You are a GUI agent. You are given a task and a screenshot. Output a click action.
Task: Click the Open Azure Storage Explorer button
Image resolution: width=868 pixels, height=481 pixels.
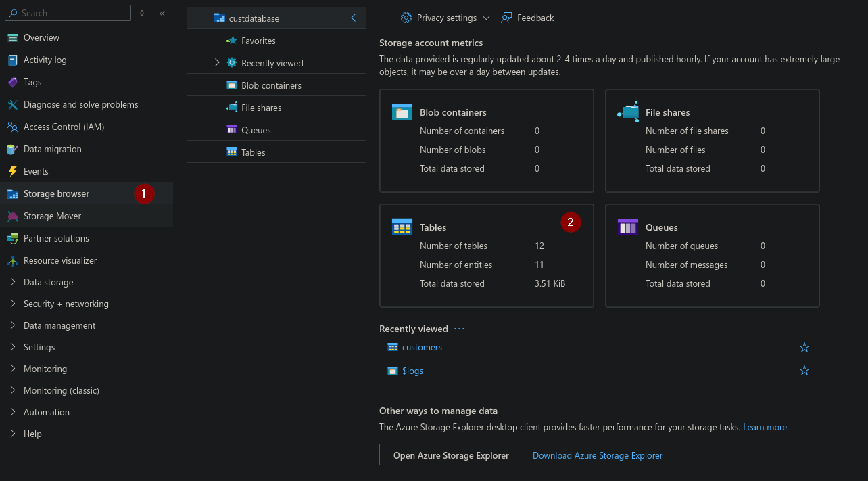point(451,455)
